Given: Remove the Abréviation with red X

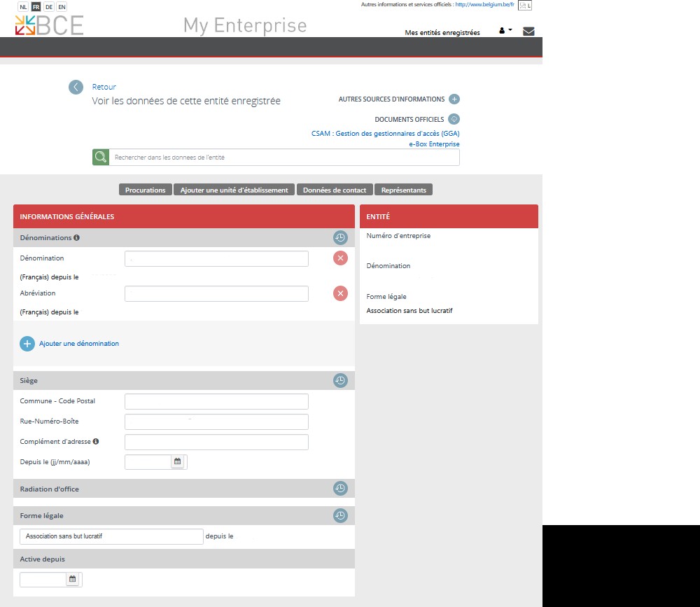Looking at the screenshot, I should point(340,293).
